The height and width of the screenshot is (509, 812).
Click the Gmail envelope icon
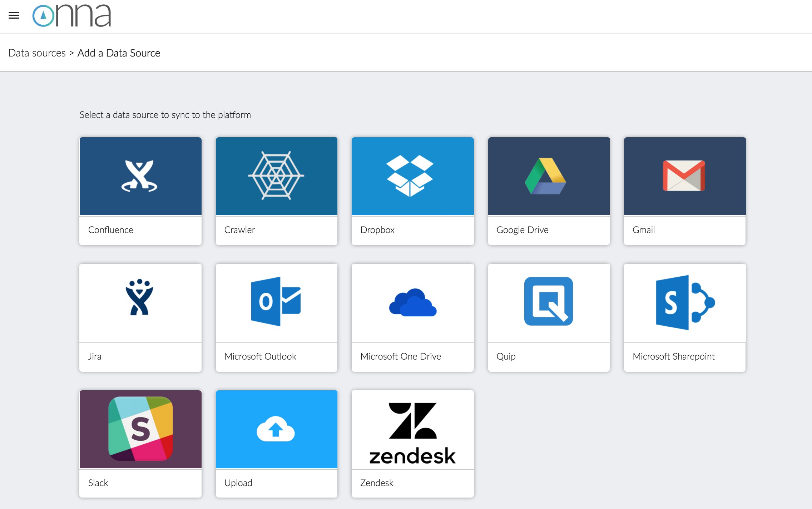point(684,176)
